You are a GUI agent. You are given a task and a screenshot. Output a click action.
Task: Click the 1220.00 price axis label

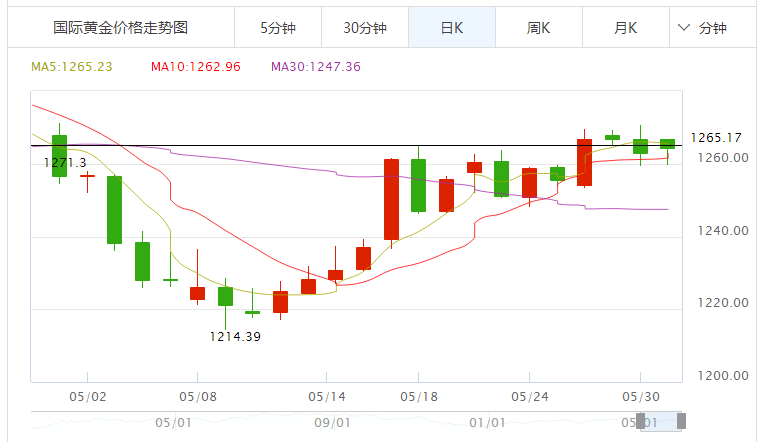[x=723, y=303]
